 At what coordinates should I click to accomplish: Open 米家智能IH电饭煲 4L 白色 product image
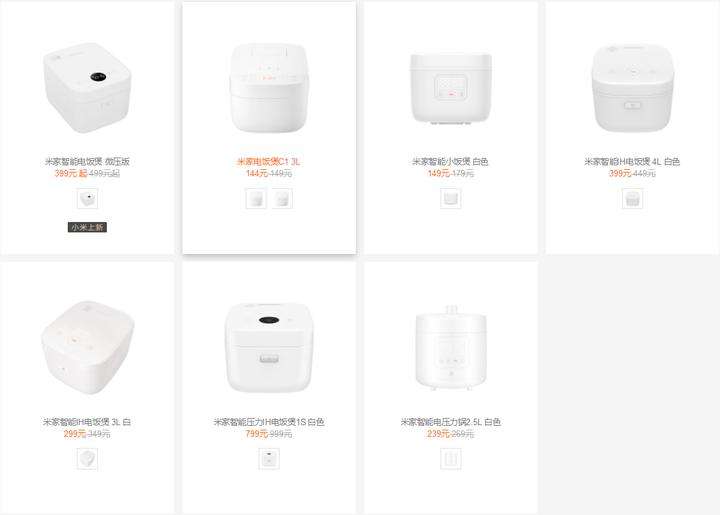[632, 87]
